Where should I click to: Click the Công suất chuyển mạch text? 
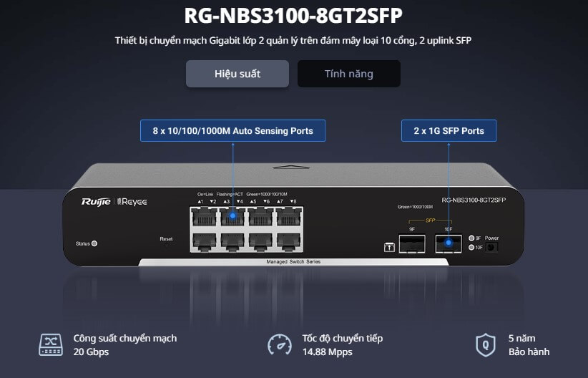tap(125, 338)
